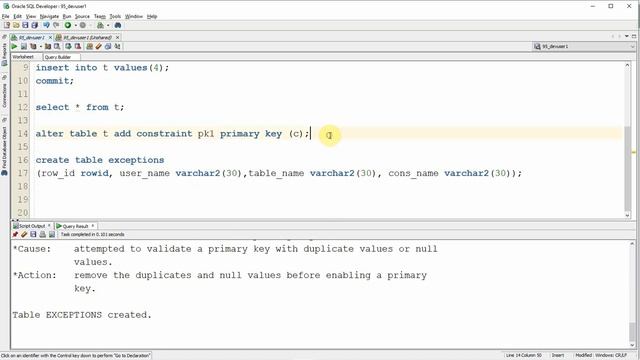Click the last worksheet toolbar icon
Screen dimensions: 640x360
[x=118, y=47]
